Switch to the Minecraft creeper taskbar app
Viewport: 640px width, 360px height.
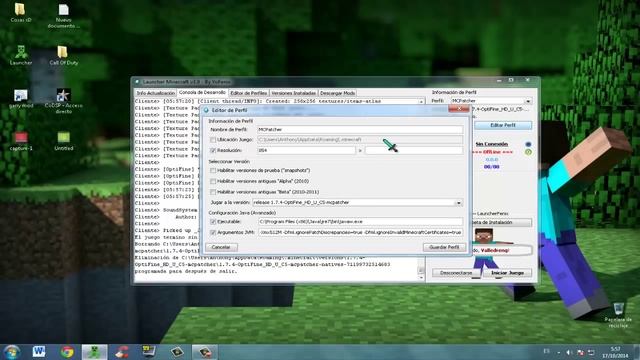(x=94, y=352)
